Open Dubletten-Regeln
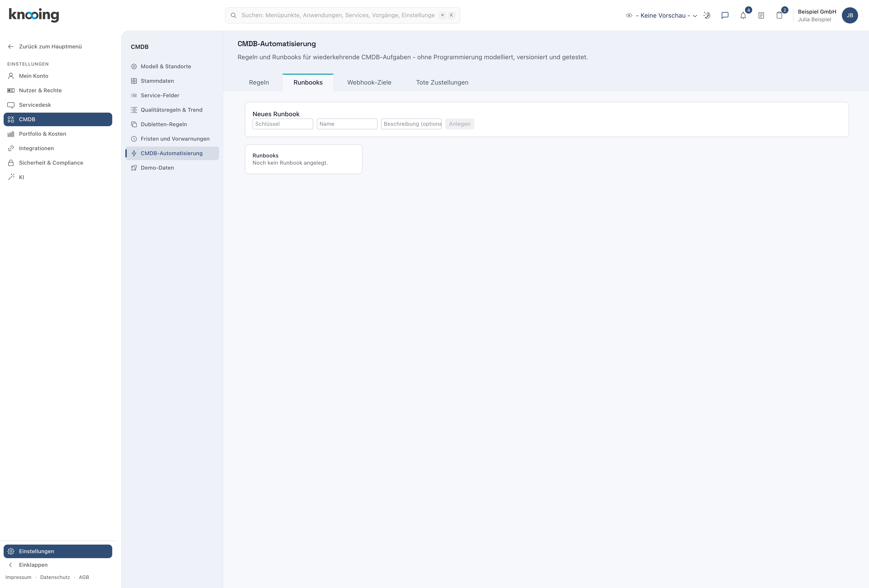Image resolution: width=869 pixels, height=588 pixels. [x=172, y=124]
